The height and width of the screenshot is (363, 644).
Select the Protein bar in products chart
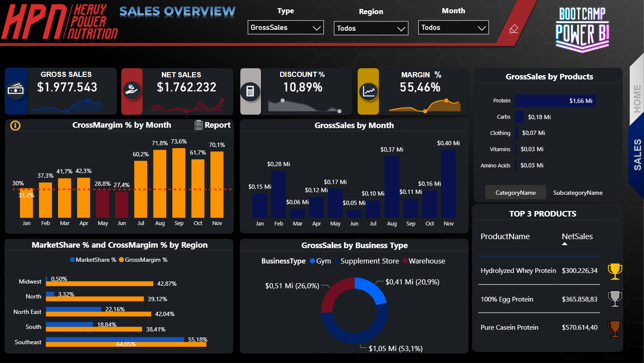click(556, 101)
